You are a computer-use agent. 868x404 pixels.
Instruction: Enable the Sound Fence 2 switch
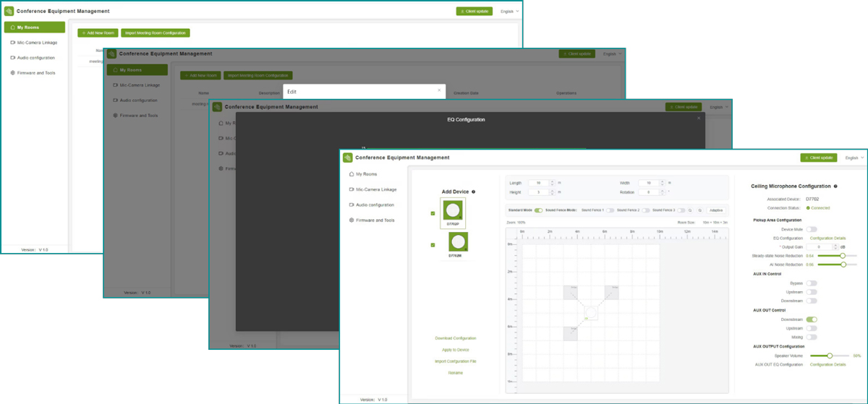click(x=645, y=210)
